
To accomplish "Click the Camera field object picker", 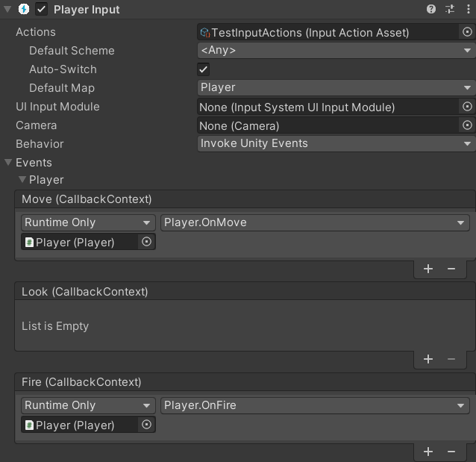I will click(467, 125).
